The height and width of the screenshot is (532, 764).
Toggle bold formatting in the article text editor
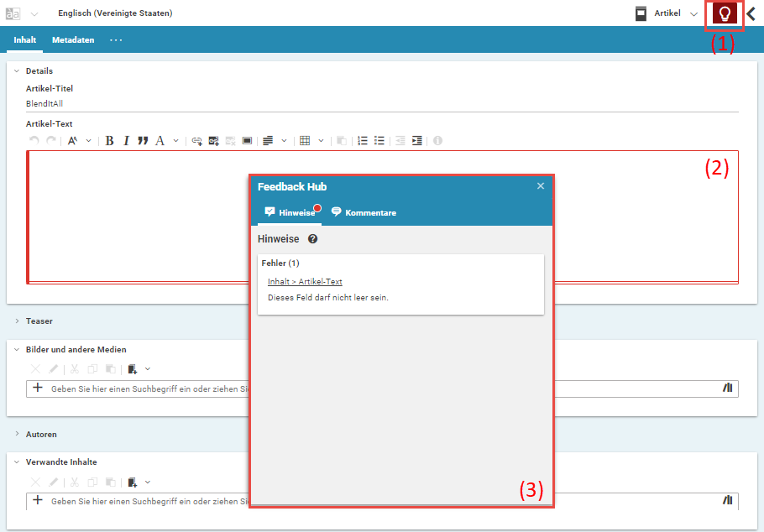[109, 140]
